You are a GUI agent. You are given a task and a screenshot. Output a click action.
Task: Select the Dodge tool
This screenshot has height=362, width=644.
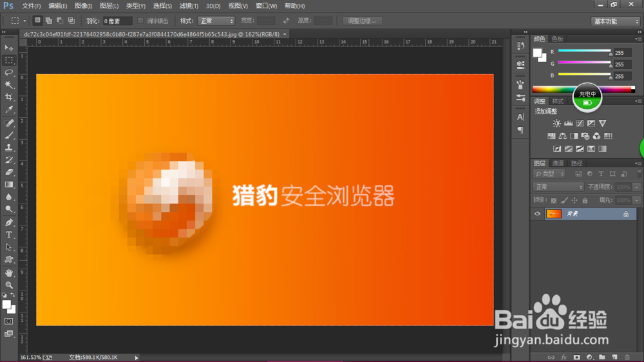[x=8, y=209]
